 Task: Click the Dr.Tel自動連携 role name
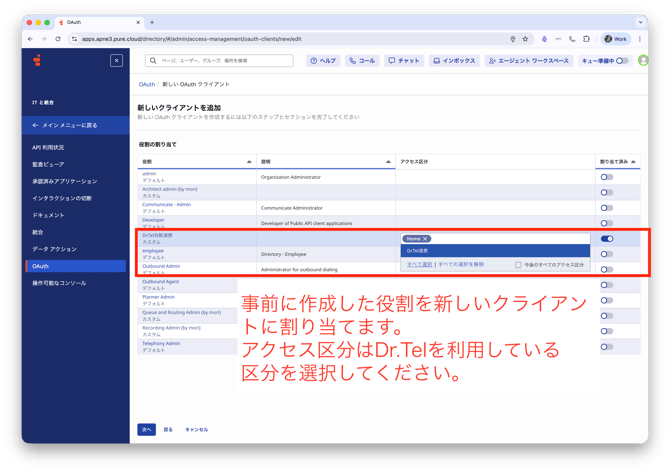pos(157,235)
